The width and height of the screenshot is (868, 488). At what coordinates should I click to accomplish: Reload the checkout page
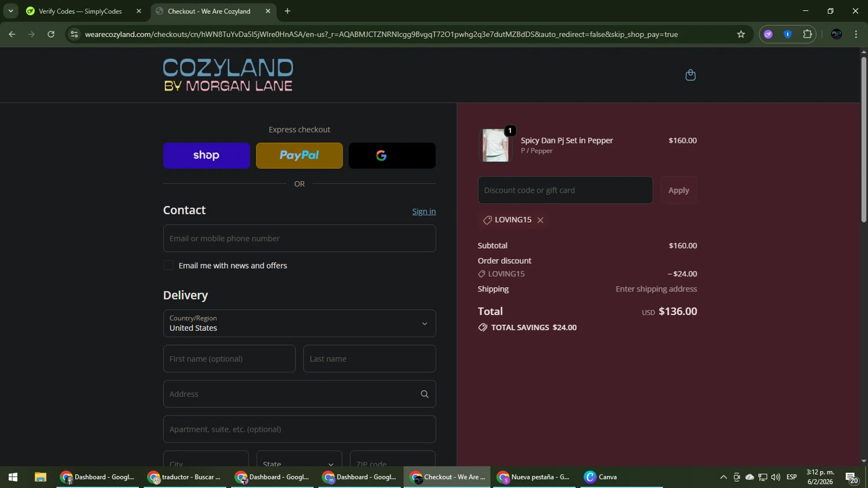[x=51, y=34]
